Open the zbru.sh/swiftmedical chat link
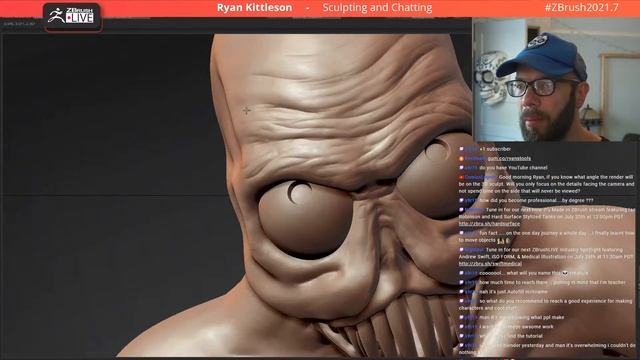Image resolution: width=640 pixels, height=360 pixels. coord(490,264)
